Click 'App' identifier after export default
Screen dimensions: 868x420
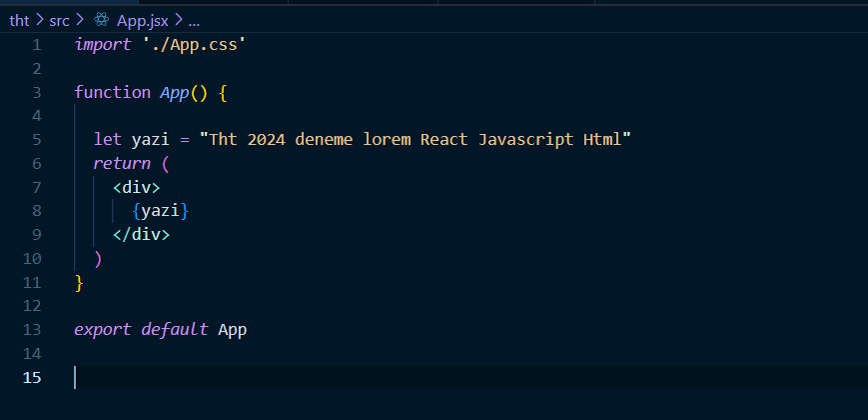(233, 330)
